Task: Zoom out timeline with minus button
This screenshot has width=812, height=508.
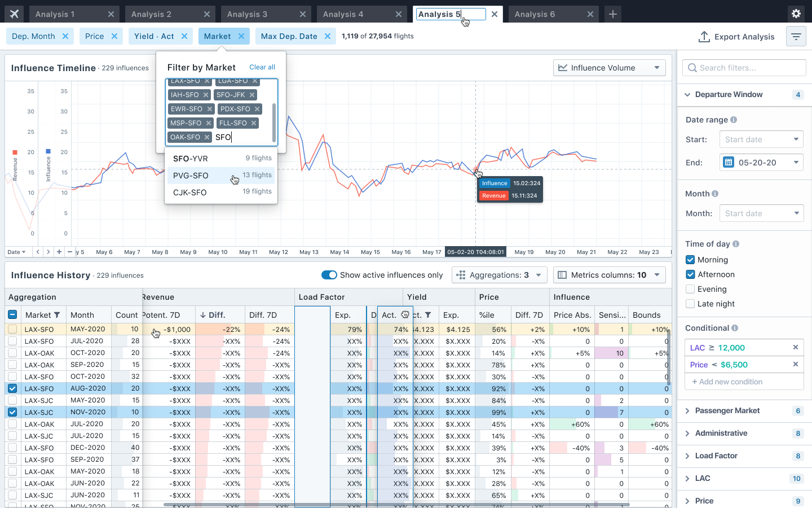Action: tap(70, 252)
